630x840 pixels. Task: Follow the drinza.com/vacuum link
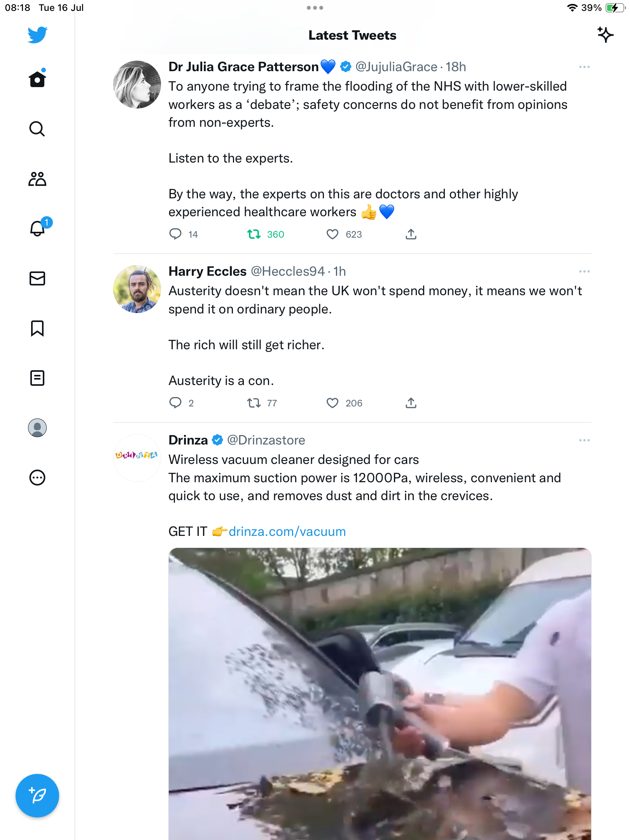pos(287,531)
